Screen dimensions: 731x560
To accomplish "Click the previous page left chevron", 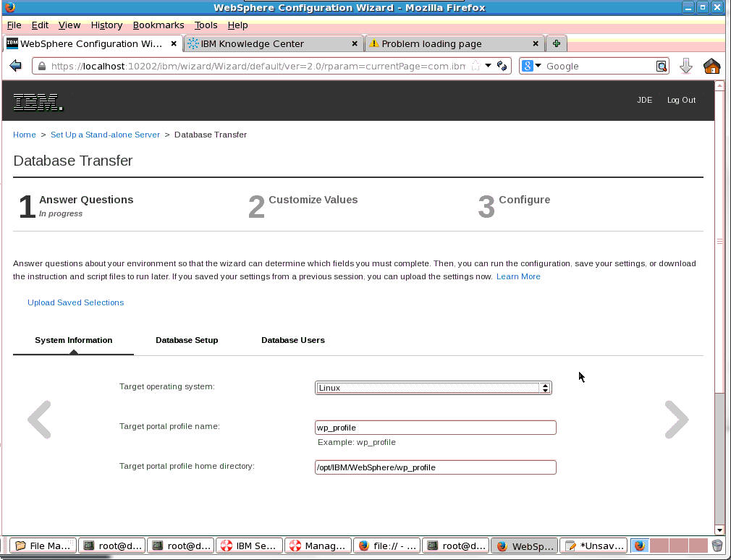I will (x=40, y=420).
